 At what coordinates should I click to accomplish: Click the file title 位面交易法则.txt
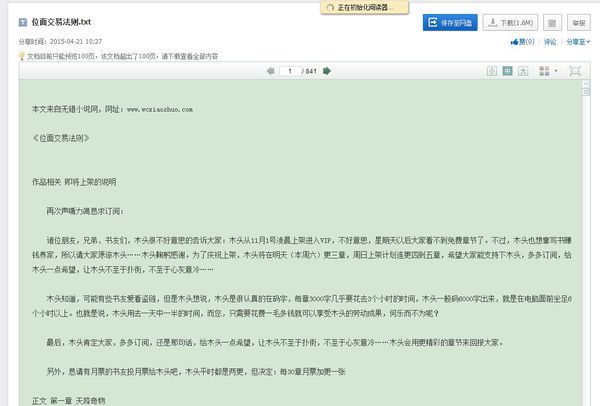click(61, 22)
